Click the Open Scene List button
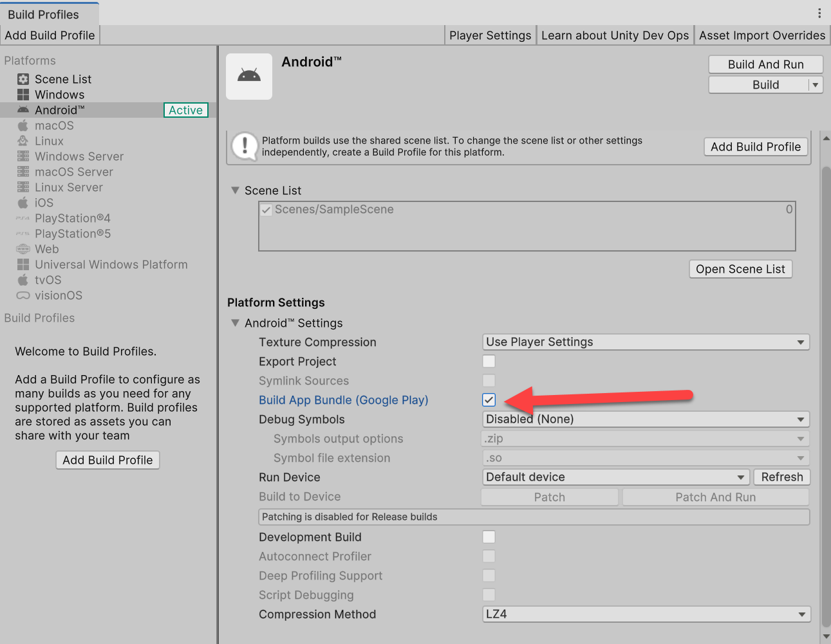This screenshot has width=831, height=644. 740,269
